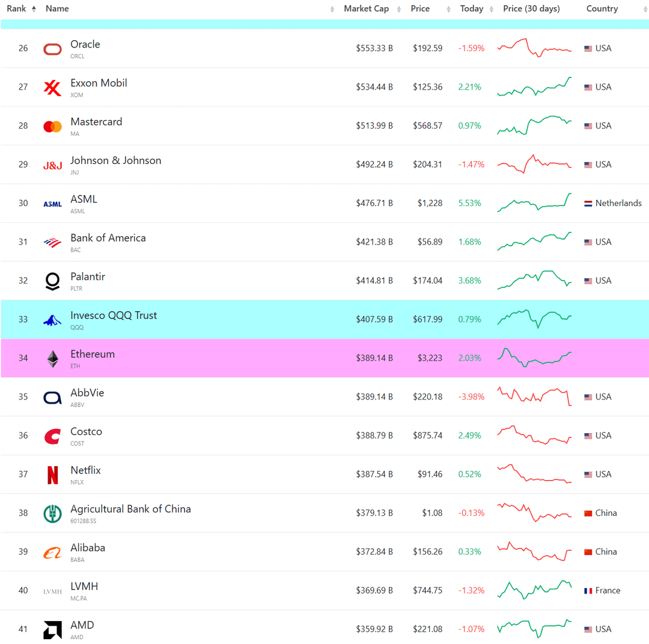Click the Alibaba logo icon

(53, 553)
